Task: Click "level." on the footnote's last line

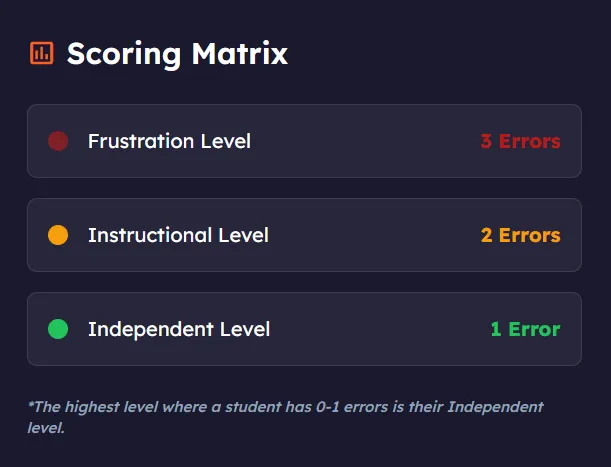Action: (x=46, y=428)
